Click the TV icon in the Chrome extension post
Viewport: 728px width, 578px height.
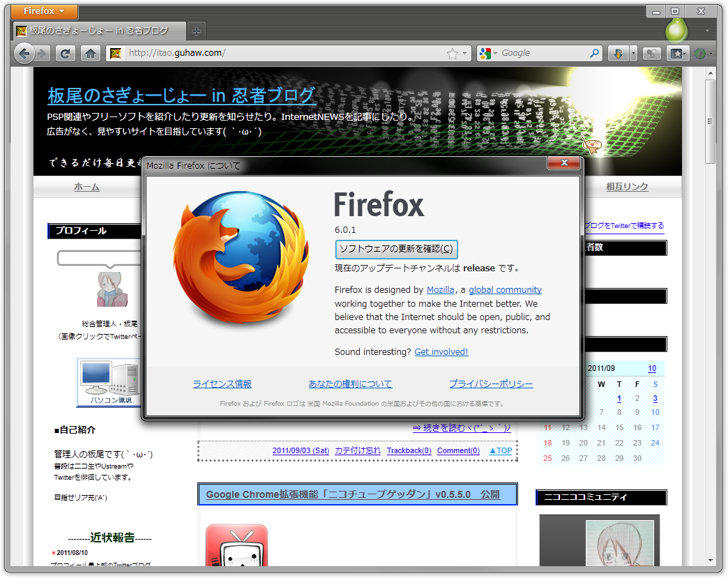pyautogui.click(x=236, y=545)
